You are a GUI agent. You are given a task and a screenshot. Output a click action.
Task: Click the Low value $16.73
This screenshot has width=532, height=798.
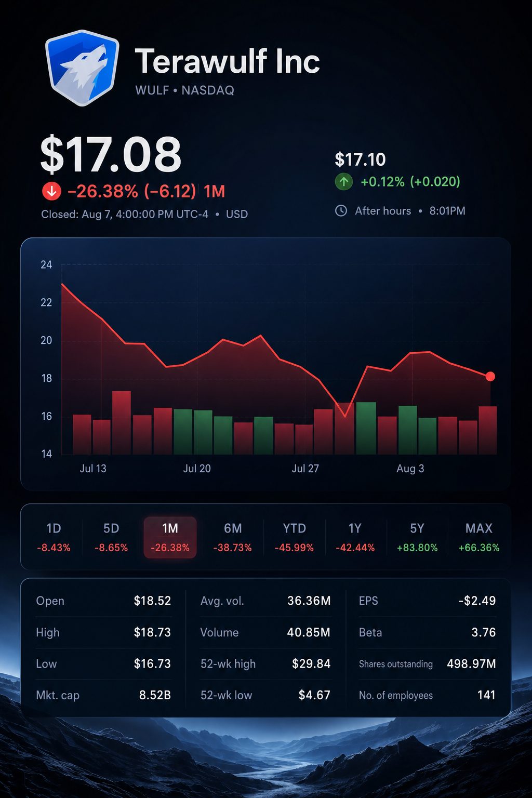(x=152, y=664)
